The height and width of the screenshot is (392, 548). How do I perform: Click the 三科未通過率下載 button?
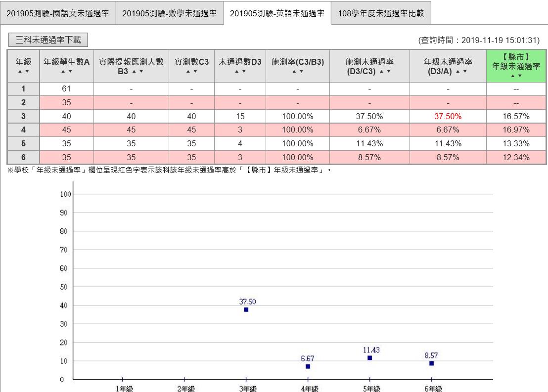click(48, 40)
